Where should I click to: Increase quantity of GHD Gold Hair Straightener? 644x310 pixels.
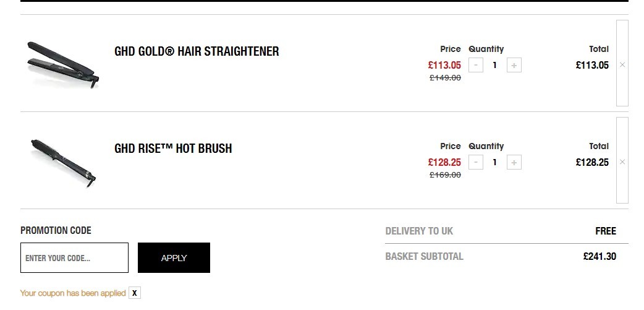pyautogui.click(x=514, y=65)
